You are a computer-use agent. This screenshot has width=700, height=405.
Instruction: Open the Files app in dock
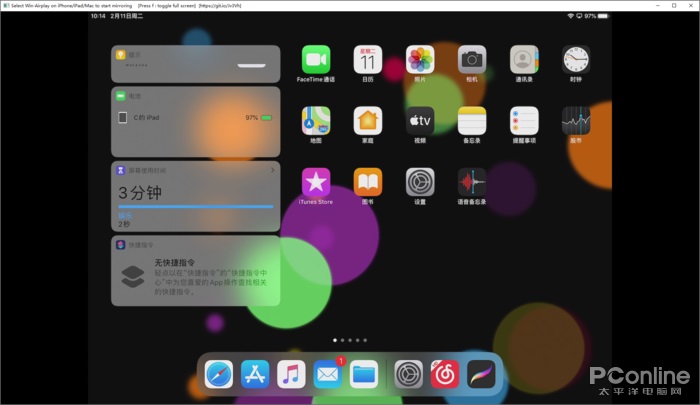click(x=363, y=374)
